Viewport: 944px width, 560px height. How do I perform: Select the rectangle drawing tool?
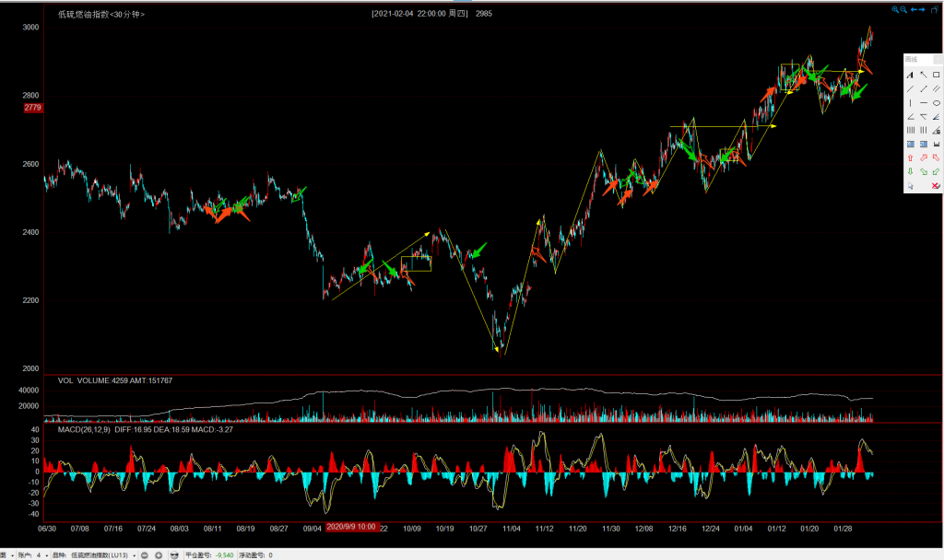pos(936,75)
